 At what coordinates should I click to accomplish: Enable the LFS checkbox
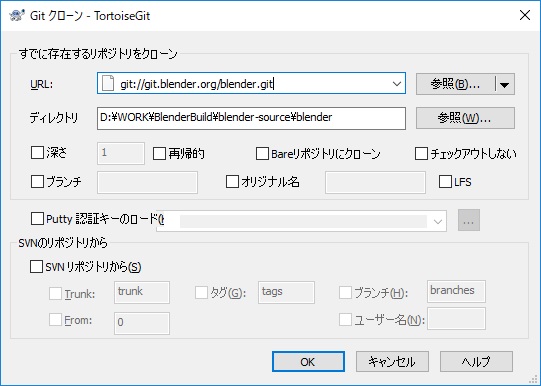point(445,181)
